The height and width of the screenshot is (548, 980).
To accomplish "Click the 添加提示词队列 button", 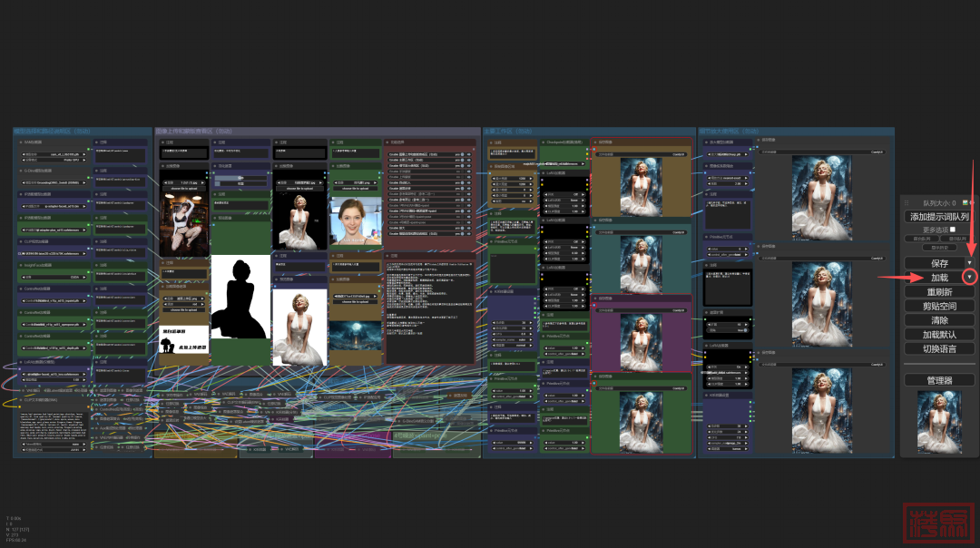I will 939,217.
